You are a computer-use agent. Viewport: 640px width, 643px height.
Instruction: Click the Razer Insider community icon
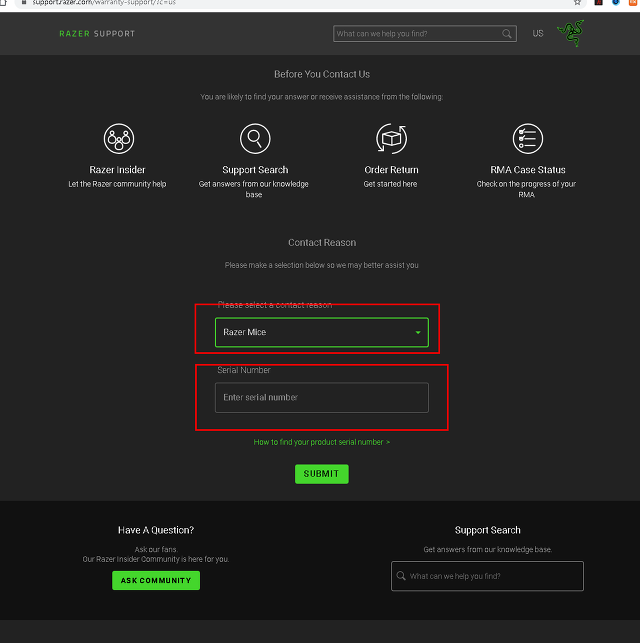pos(119,139)
